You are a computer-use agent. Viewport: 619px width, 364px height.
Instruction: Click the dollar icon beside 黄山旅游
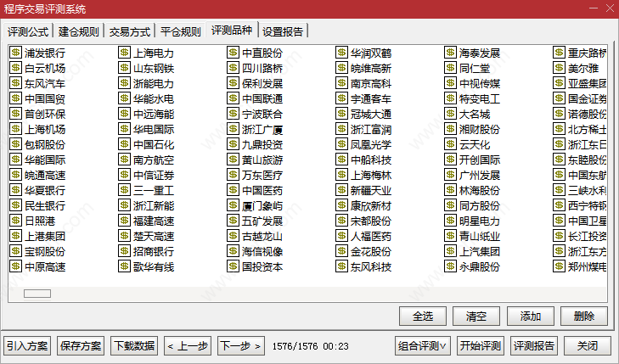pos(233,160)
